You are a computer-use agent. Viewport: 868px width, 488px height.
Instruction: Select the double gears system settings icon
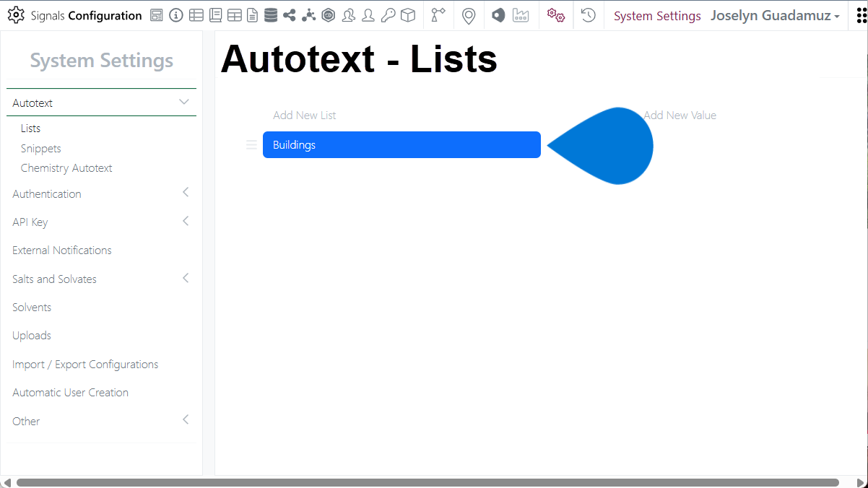555,15
